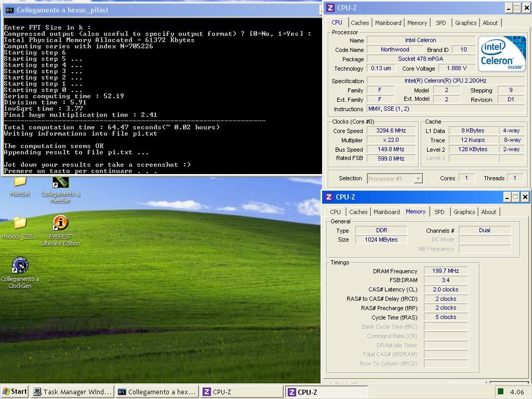
Task: Open Memory tab in top CPU-Z window
Action: coord(417,23)
